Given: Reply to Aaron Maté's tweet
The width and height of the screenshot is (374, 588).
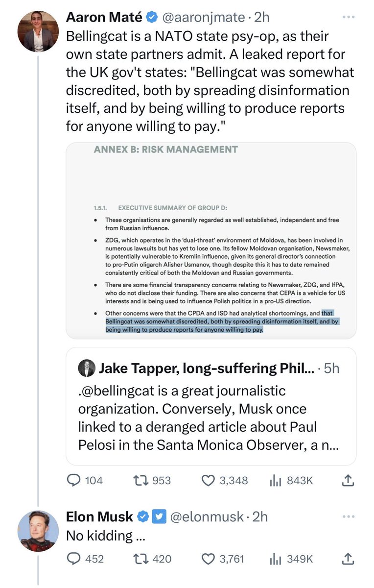Looking at the screenshot, I should (x=73, y=481).
